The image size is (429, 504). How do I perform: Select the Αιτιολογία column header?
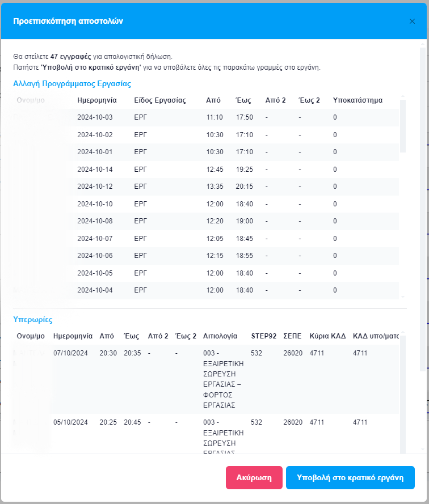coord(220,336)
